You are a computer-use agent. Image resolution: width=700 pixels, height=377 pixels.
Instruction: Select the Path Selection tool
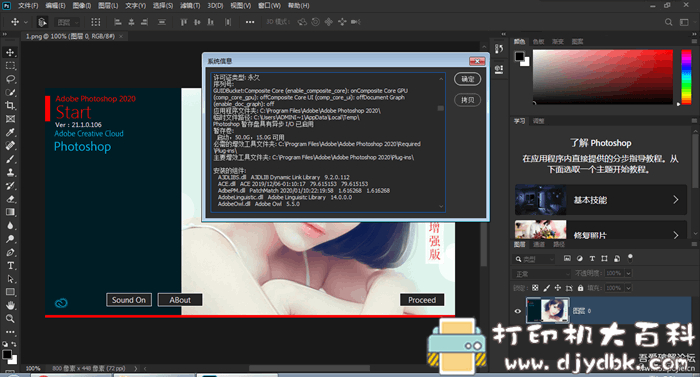[10, 279]
